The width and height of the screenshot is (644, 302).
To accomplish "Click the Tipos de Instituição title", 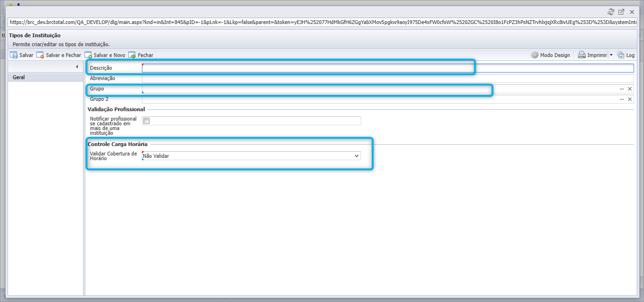I will click(x=35, y=35).
